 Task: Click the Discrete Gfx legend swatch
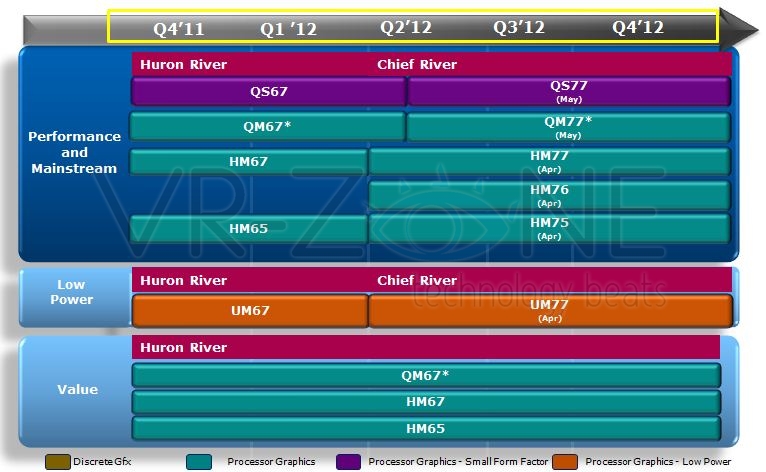(x=58, y=462)
